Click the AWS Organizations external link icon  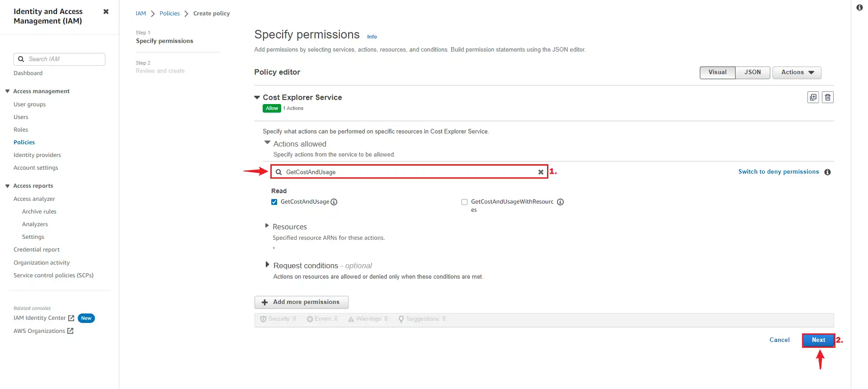70,331
